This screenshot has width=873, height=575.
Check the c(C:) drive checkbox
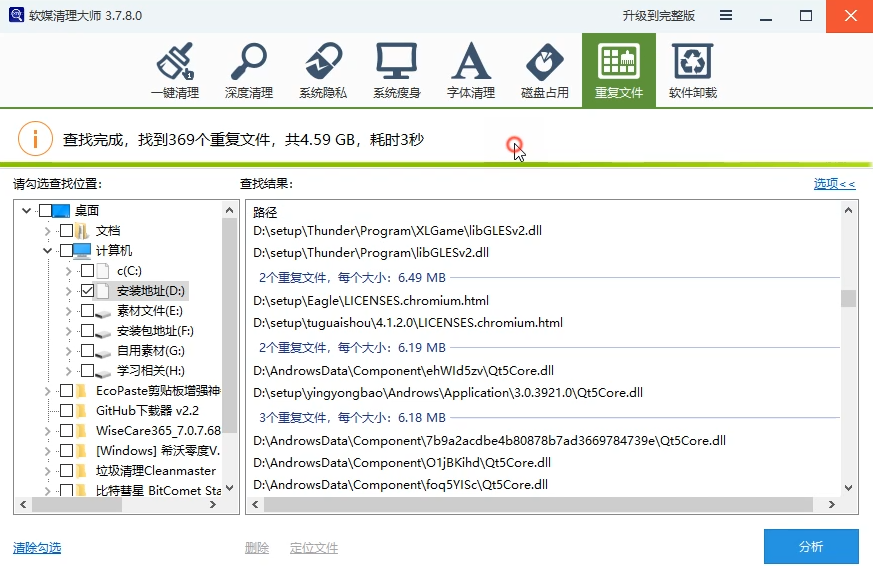pyautogui.click(x=88, y=271)
